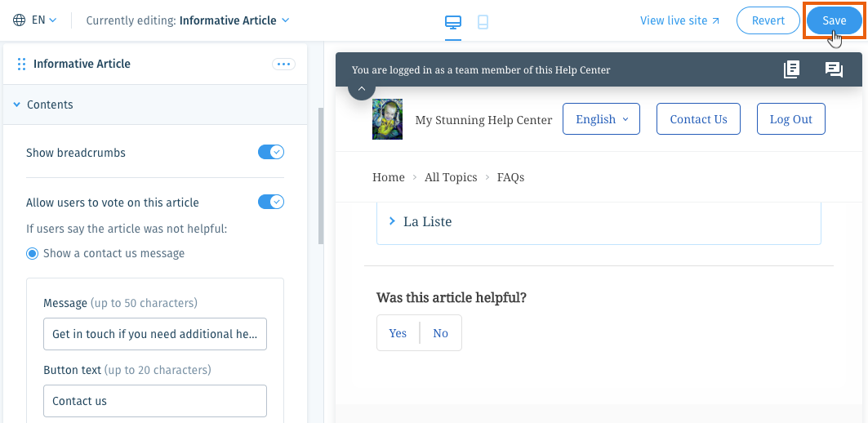Go to All Topics breadcrumb
Image resolution: width=868 pixels, height=423 pixels.
coord(451,177)
